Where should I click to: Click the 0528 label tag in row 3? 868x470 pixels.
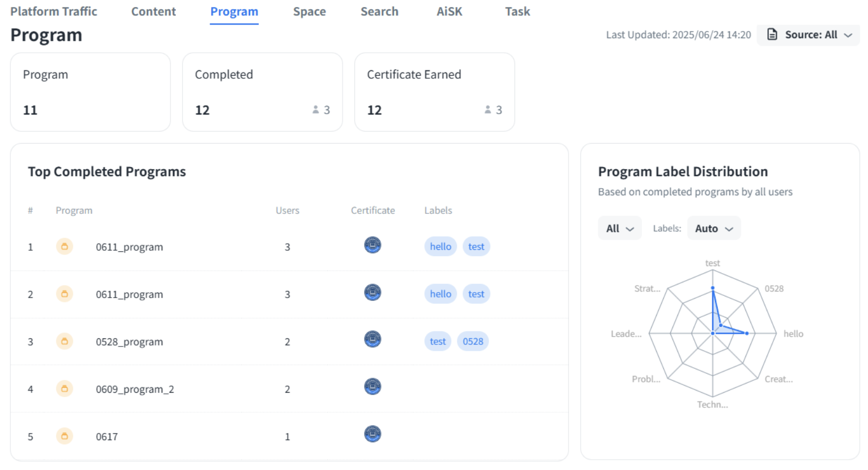pyautogui.click(x=473, y=342)
